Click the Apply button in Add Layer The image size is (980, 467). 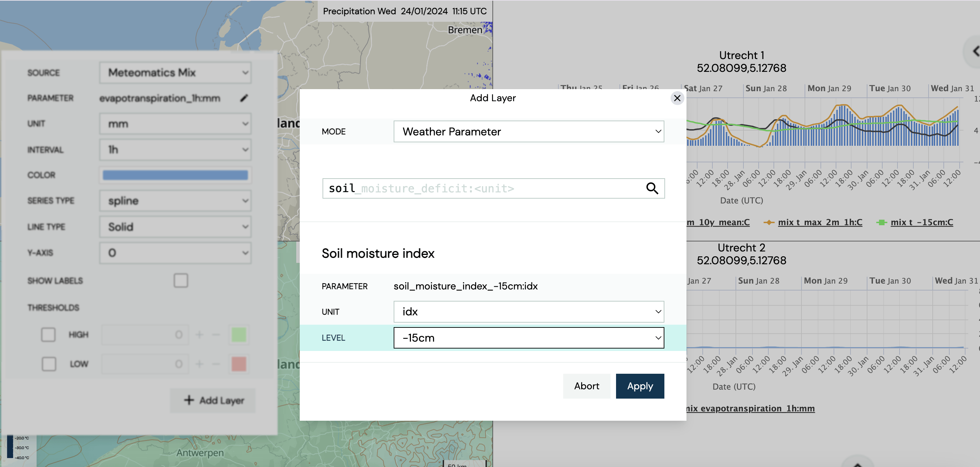pyautogui.click(x=640, y=386)
